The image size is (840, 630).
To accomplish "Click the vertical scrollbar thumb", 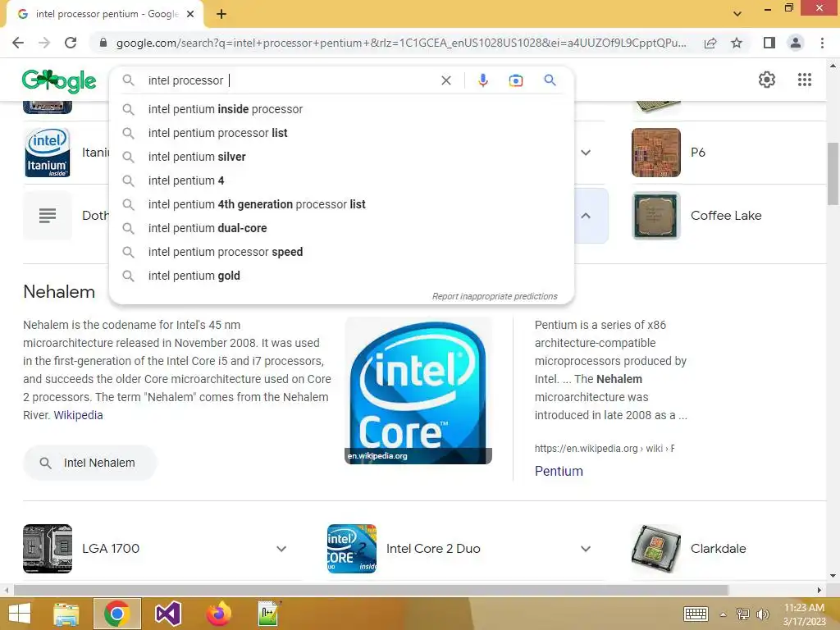I will coord(833,174).
